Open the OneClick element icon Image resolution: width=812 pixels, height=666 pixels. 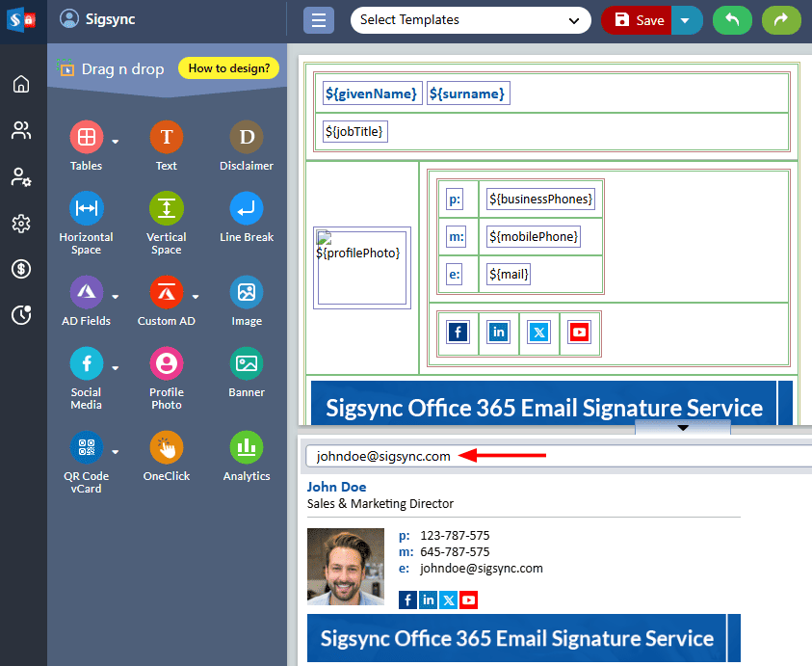pos(166,448)
